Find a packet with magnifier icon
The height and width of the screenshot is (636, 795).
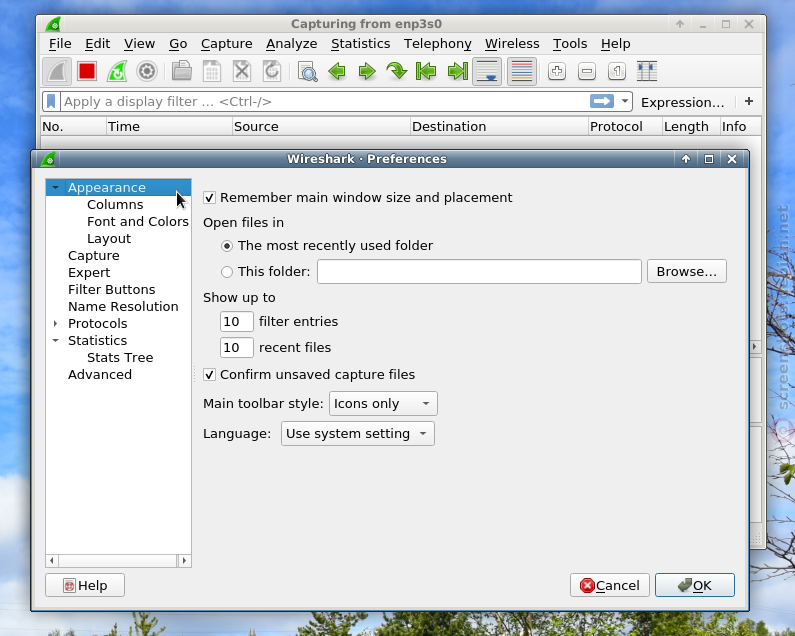(307, 72)
